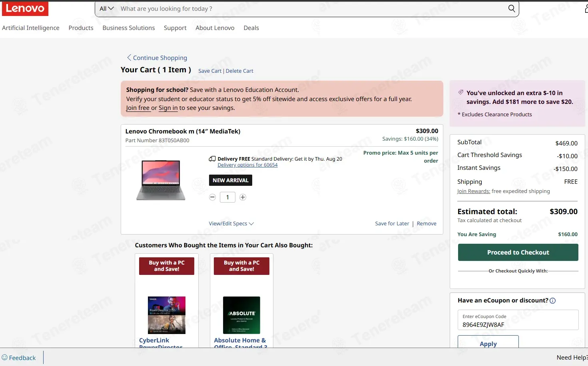Viewport: 588px width, 366px height.
Task: Click the Instant Savings -$150.00 value
Action: (566, 169)
